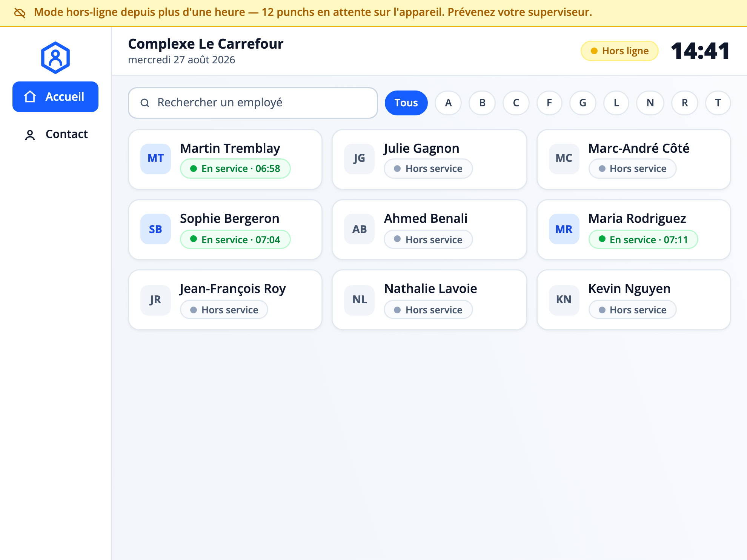Screen dimensions: 747x560
Task: Select Jean-François Roy's name
Action: (233, 289)
